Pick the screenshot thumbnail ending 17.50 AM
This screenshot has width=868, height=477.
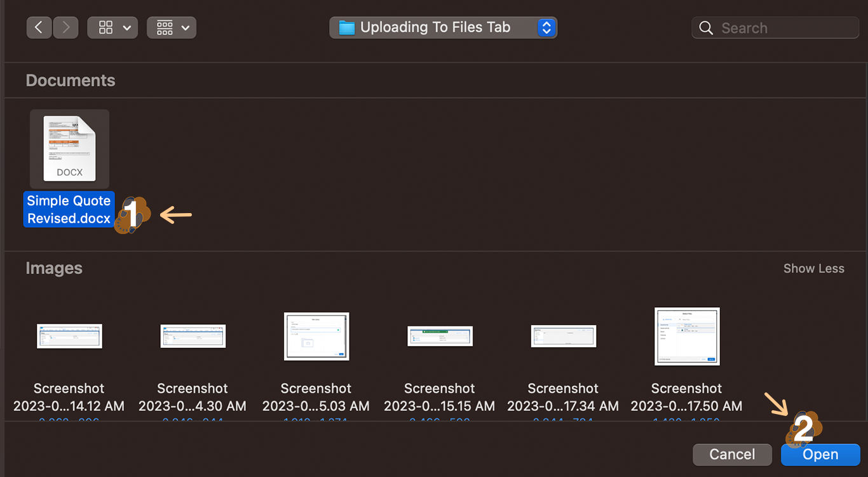[x=687, y=336]
